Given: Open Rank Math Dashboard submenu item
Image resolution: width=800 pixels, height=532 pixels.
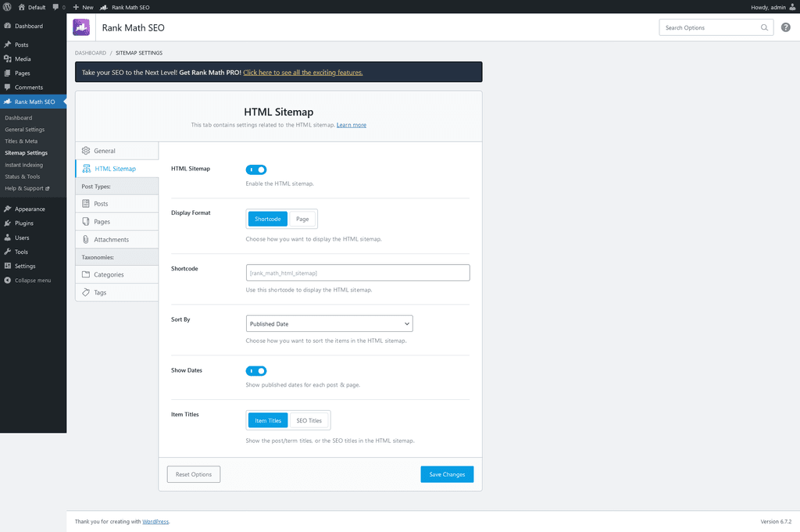Looking at the screenshot, I should click(x=19, y=118).
